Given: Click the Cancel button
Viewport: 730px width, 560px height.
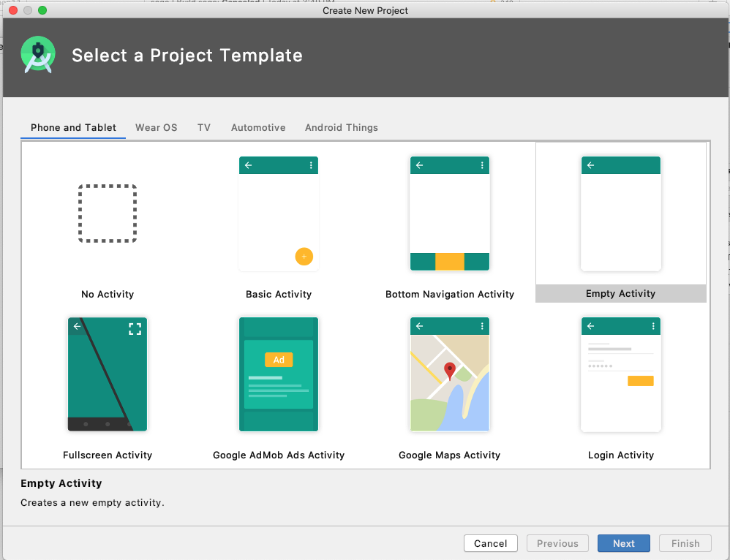Looking at the screenshot, I should click(490, 543).
